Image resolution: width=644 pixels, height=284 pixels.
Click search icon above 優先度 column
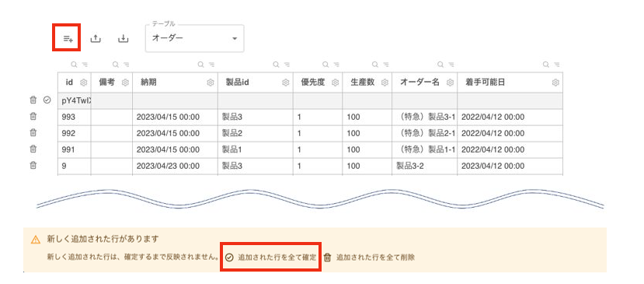325,65
